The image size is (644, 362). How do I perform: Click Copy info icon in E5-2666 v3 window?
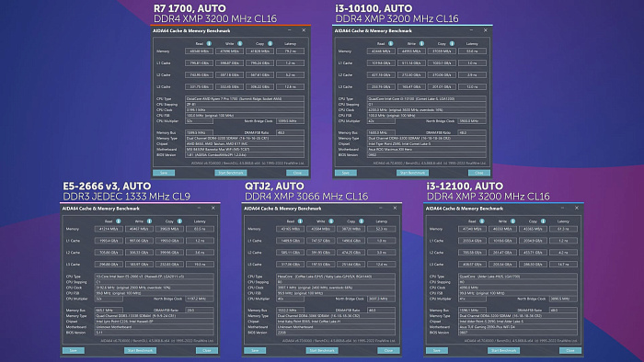point(179,221)
